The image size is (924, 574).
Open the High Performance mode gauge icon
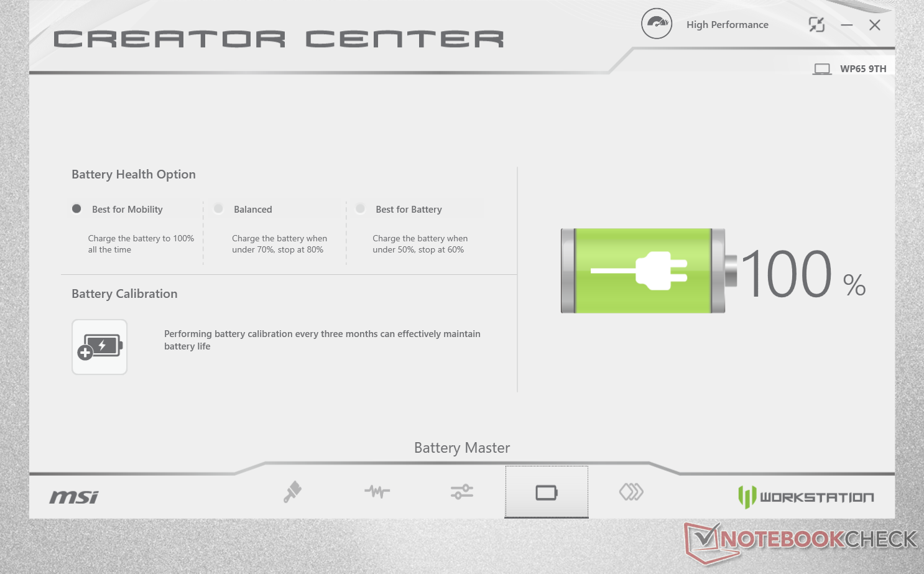tap(657, 24)
